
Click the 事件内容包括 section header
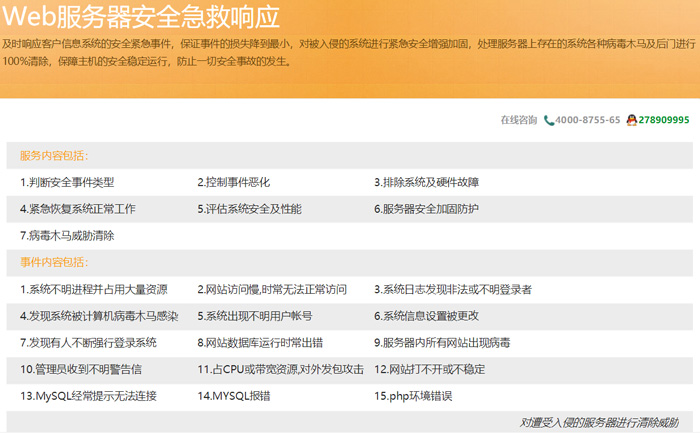click(54, 263)
